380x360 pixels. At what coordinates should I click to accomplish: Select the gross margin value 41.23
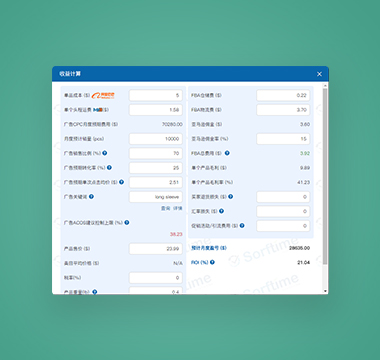pos(304,182)
